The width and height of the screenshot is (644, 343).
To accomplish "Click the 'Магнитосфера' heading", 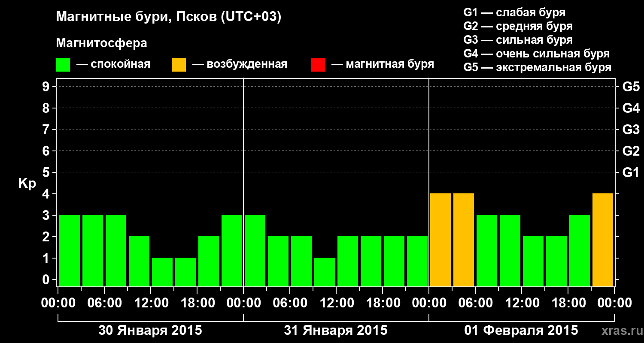I will (x=101, y=43).
